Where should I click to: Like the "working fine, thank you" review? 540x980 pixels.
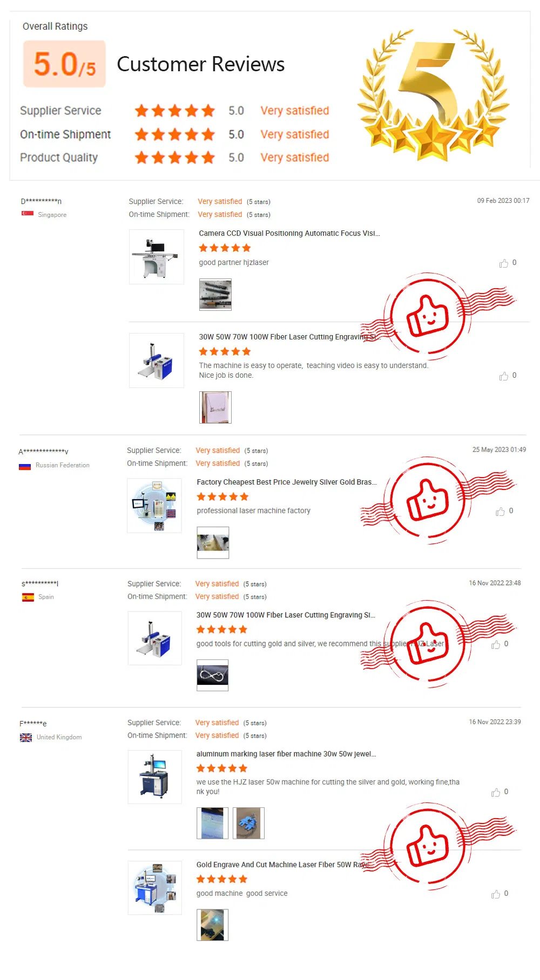(x=496, y=792)
